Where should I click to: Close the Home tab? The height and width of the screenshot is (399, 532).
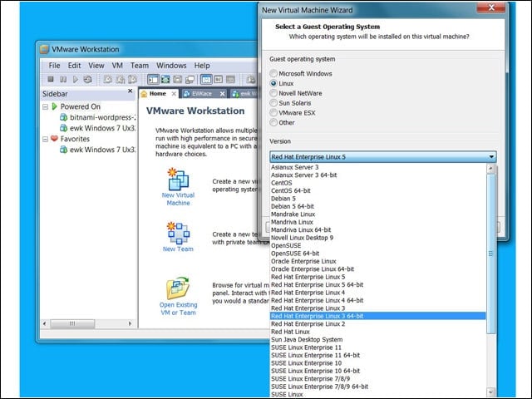[174, 94]
